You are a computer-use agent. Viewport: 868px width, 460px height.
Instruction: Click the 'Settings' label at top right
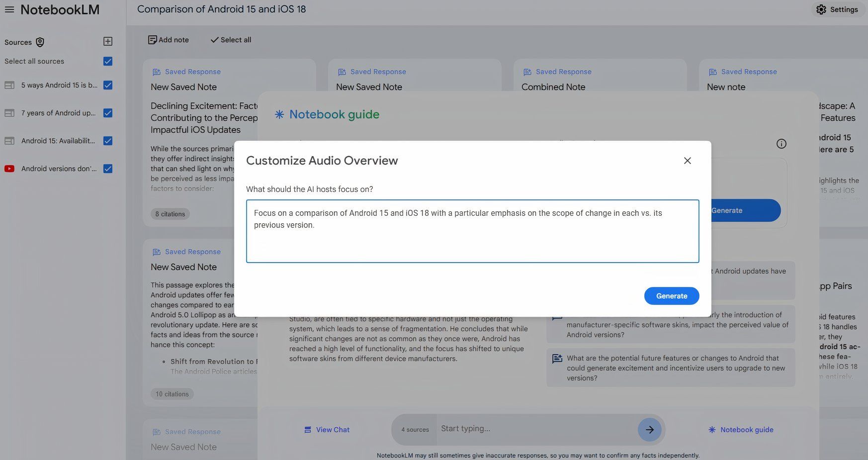(844, 9)
